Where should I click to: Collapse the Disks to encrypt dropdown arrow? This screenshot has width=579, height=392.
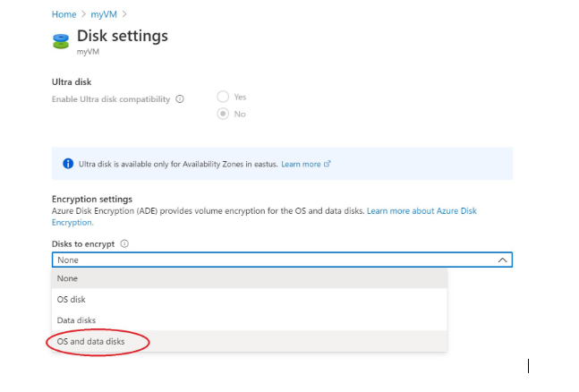[502, 260]
